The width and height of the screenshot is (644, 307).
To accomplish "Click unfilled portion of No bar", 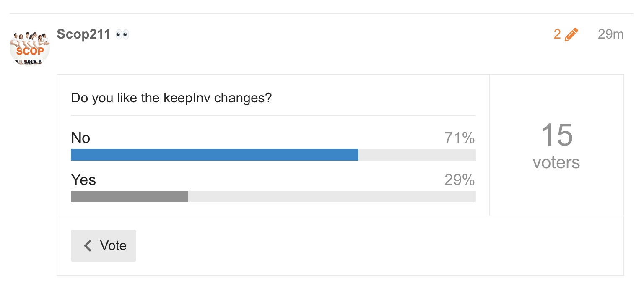I will [417, 155].
